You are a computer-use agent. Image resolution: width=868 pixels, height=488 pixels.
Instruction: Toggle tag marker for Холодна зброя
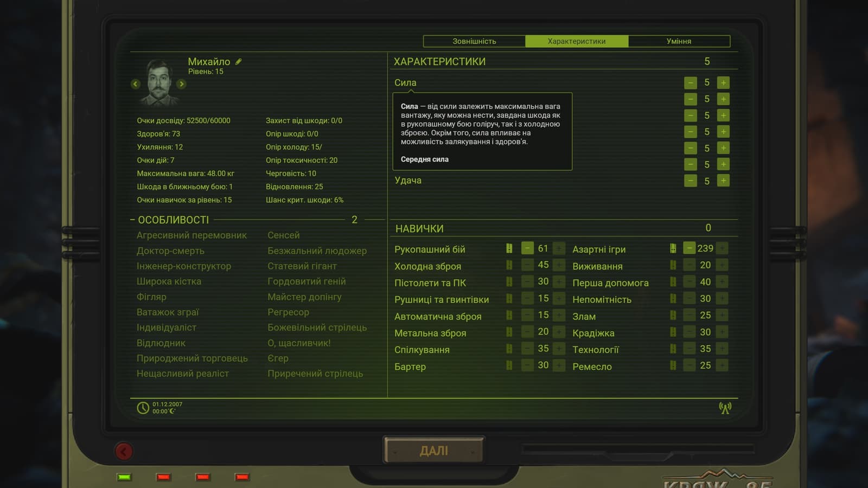[x=509, y=265]
